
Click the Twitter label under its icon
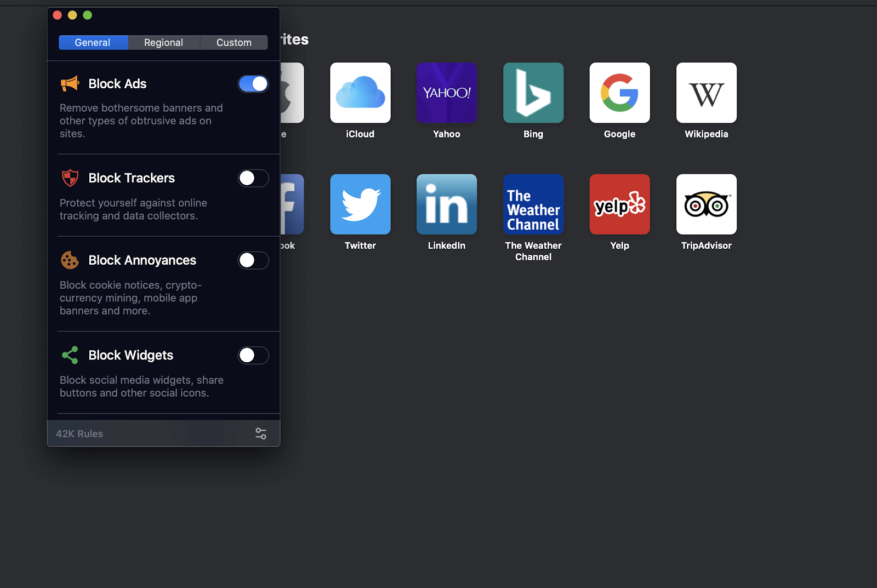pyautogui.click(x=360, y=246)
